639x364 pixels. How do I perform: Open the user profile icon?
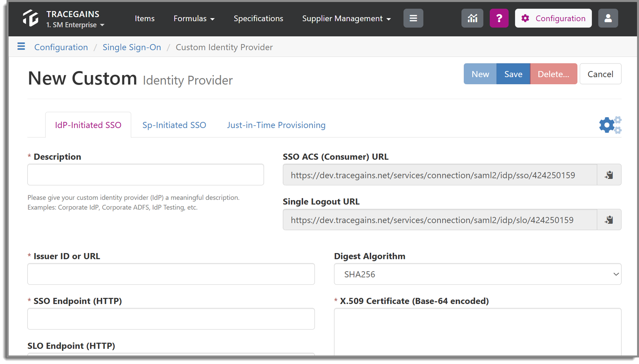coord(608,18)
